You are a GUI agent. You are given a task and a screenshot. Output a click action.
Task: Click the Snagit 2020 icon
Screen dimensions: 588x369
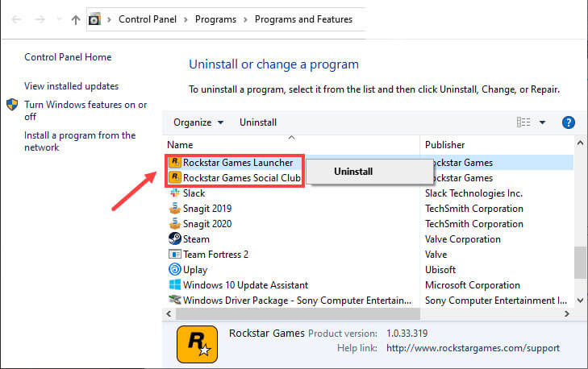(x=175, y=224)
